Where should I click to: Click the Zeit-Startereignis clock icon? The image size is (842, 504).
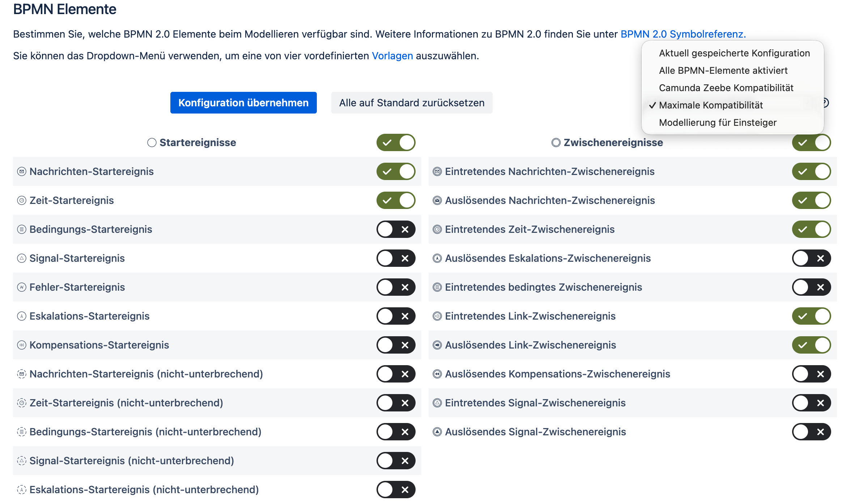pos(22,200)
